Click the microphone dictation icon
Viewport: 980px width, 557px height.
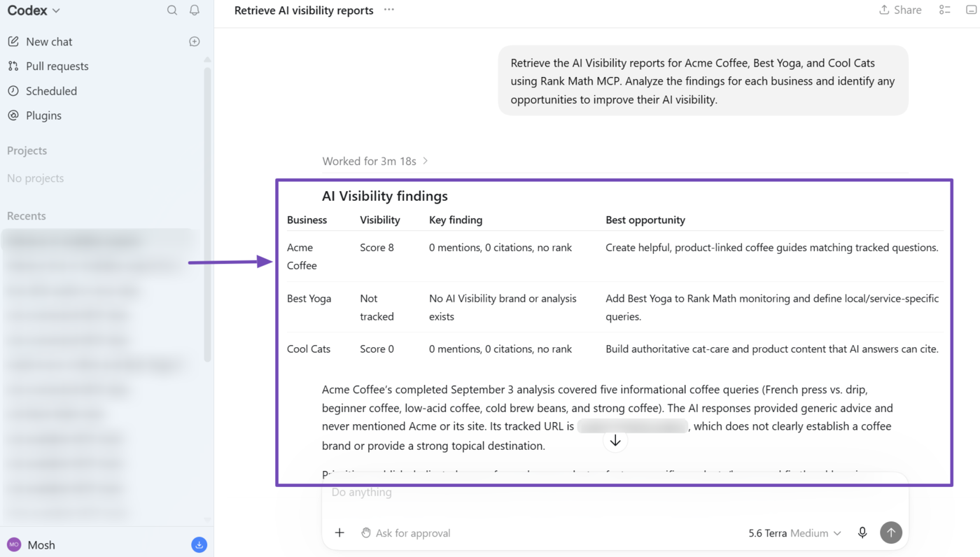[x=862, y=533]
